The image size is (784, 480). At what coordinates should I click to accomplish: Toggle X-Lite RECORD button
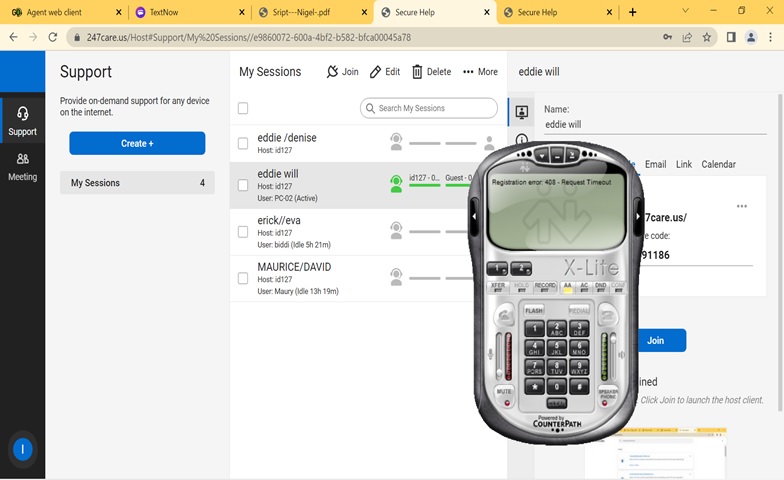[545, 287]
